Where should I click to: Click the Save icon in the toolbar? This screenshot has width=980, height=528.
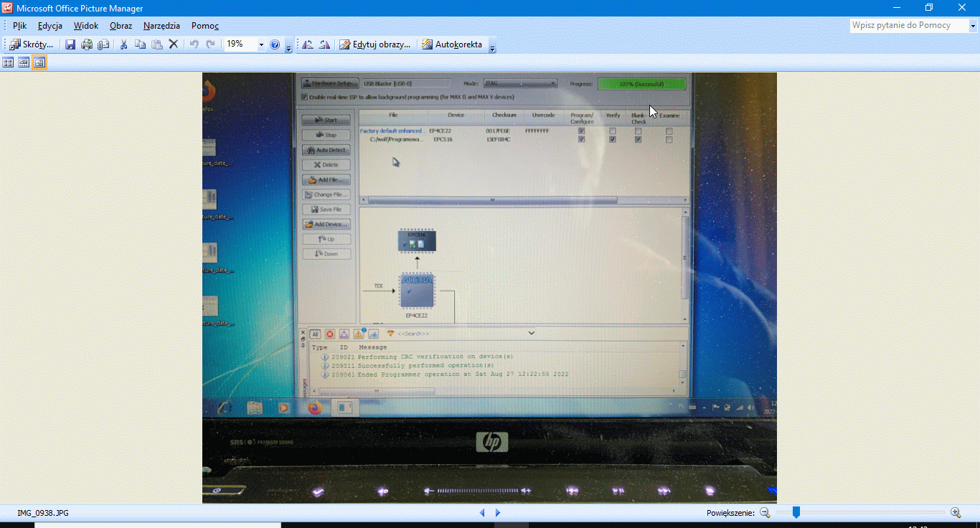pos(70,44)
